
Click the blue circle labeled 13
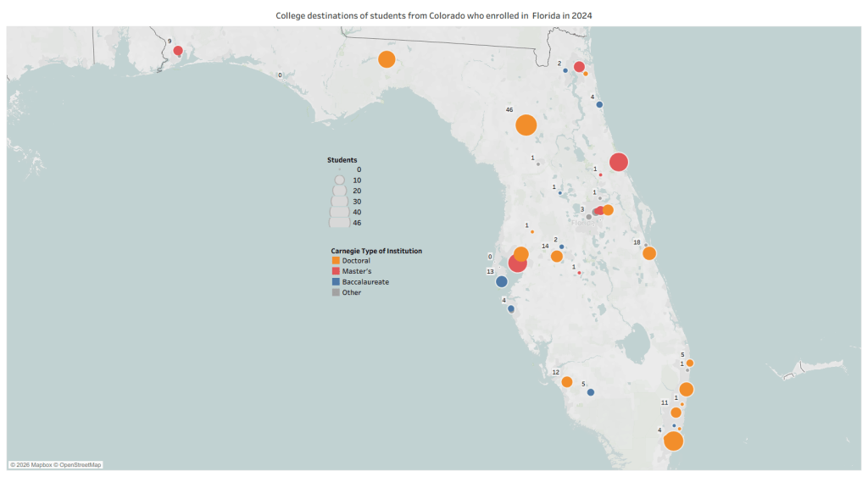pyautogui.click(x=501, y=281)
